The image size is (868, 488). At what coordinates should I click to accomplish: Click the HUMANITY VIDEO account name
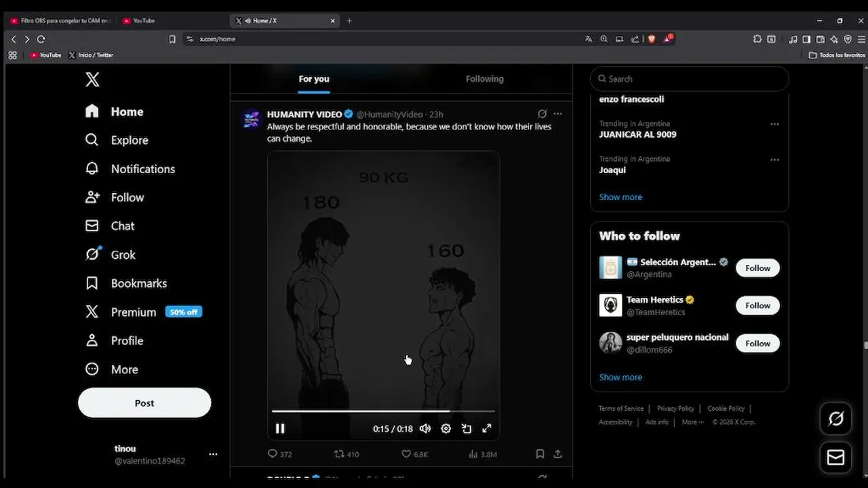point(304,115)
